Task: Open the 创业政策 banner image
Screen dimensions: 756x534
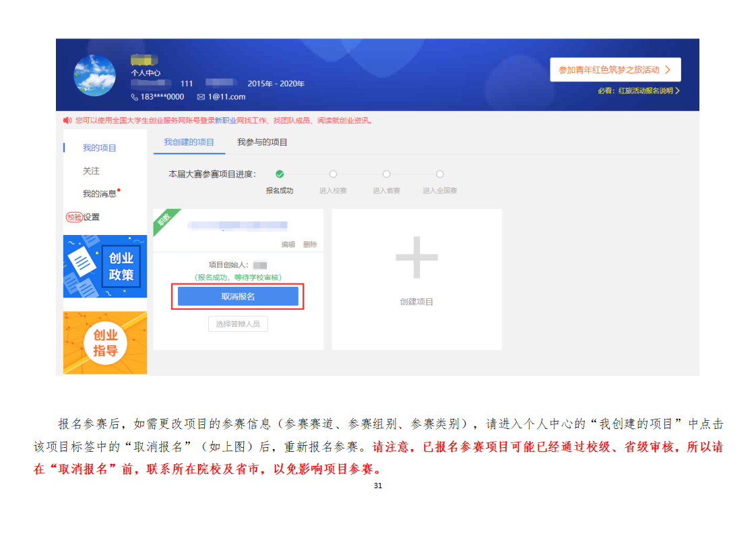Action: pos(104,267)
